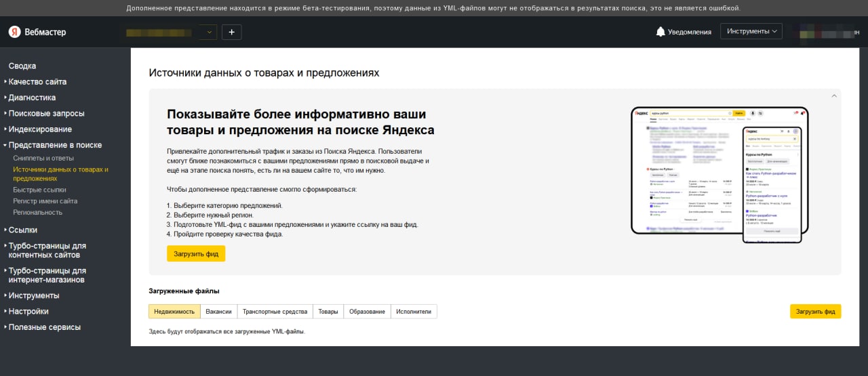This screenshot has height=376, width=868.
Task: Click Загрузить фид button in banner
Action: [x=196, y=253]
